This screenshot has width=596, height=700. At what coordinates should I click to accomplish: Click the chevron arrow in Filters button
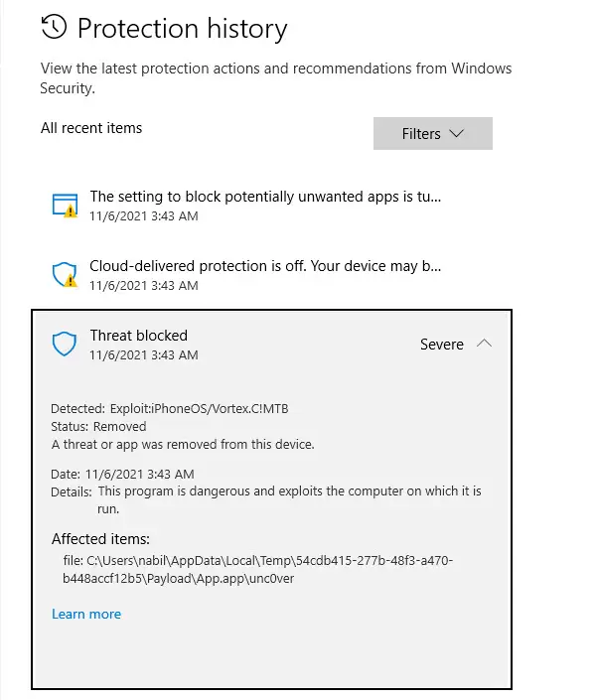click(456, 133)
